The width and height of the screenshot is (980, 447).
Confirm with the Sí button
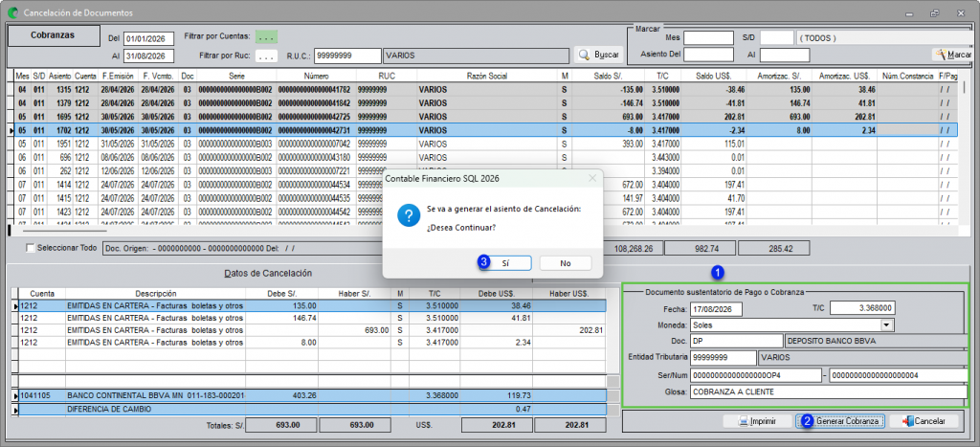pyautogui.click(x=505, y=263)
